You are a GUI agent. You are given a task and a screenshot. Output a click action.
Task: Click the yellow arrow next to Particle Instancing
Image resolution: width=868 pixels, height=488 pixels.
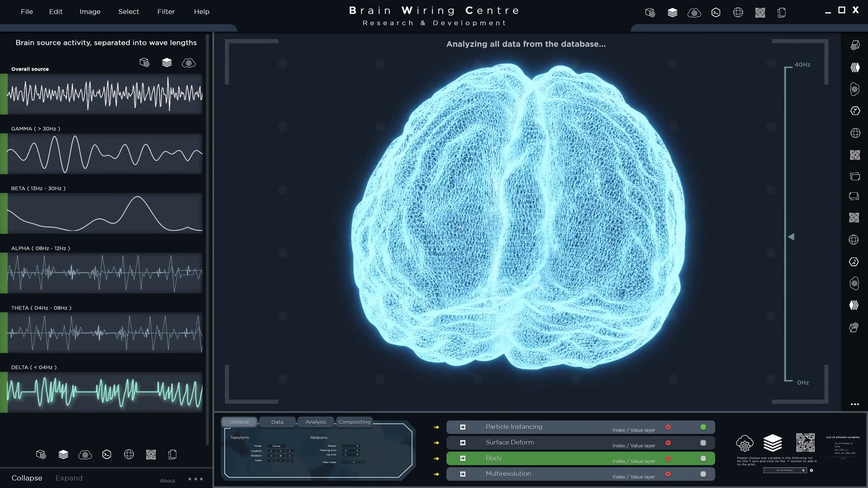[436, 427]
